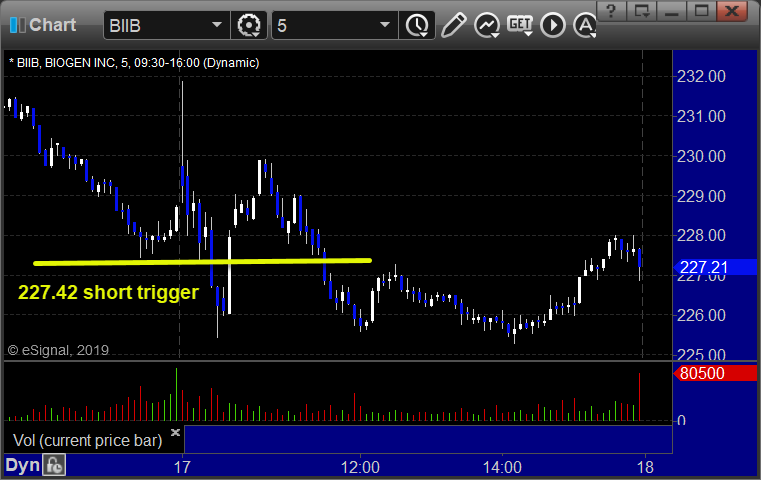Click the help question mark button
This screenshot has height=480, width=761.
[x=611, y=11]
